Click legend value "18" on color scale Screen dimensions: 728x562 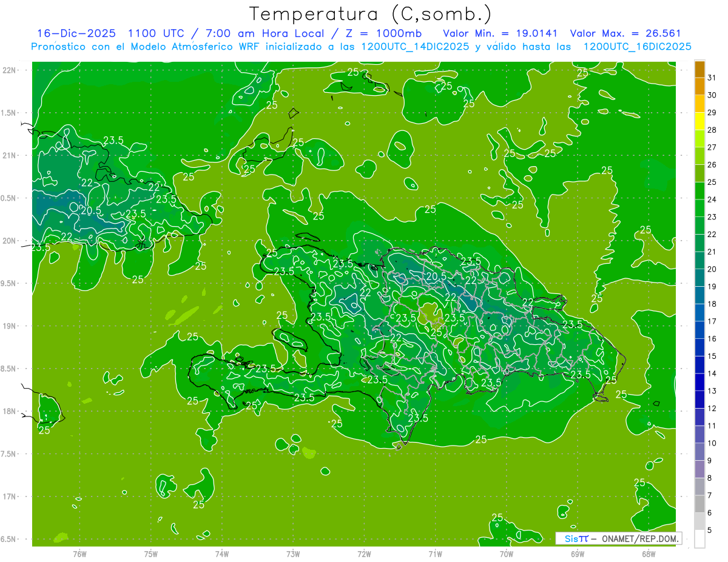click(x=712, y=304)
